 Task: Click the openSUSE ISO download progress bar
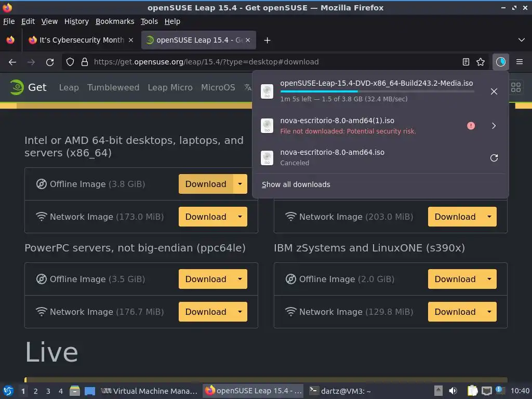pos(377,91)
